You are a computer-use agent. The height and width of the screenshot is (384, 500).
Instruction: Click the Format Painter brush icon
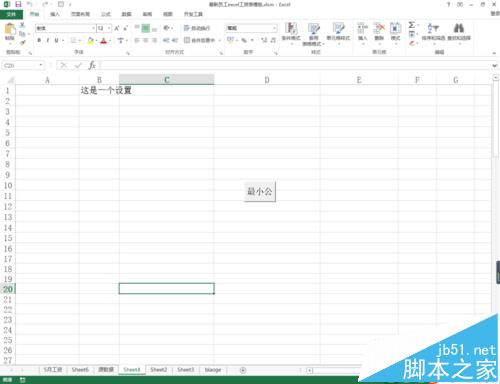pyautogui.click(x=22, y=42)
